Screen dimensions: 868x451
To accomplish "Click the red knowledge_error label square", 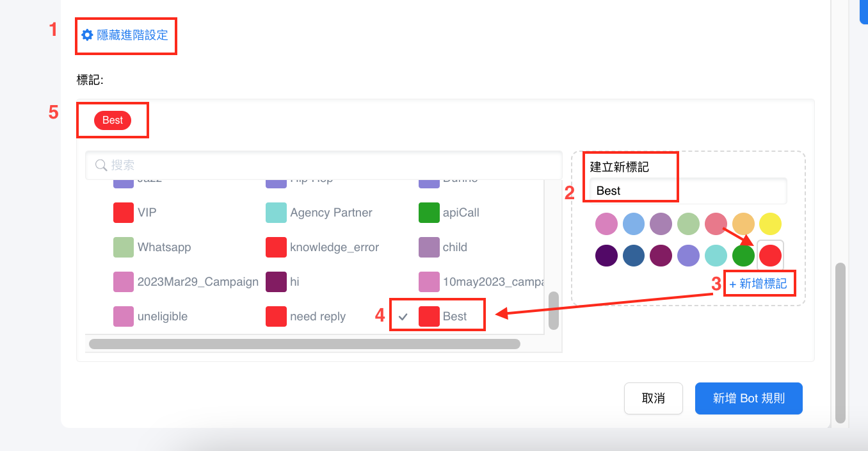I will point(276,247).
